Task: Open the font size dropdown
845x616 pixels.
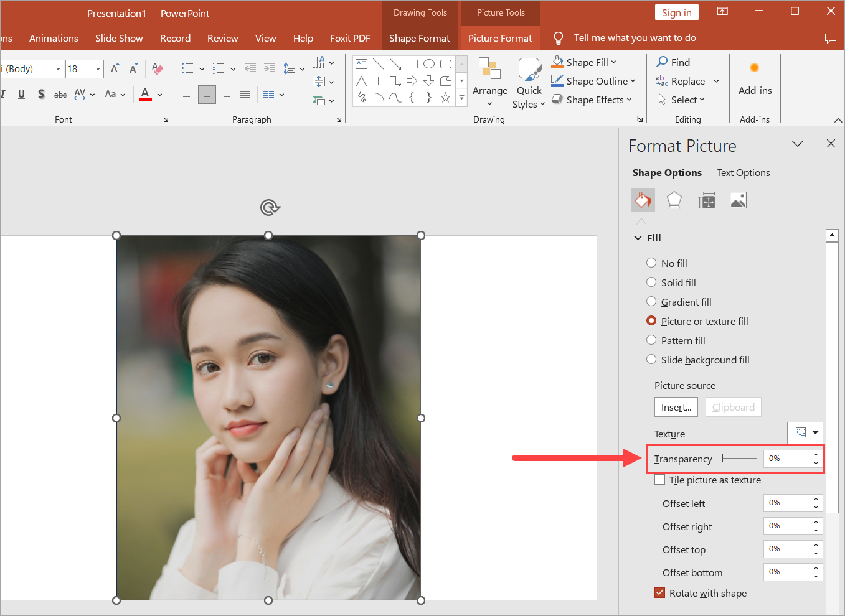Action: [x=98, y=69]
